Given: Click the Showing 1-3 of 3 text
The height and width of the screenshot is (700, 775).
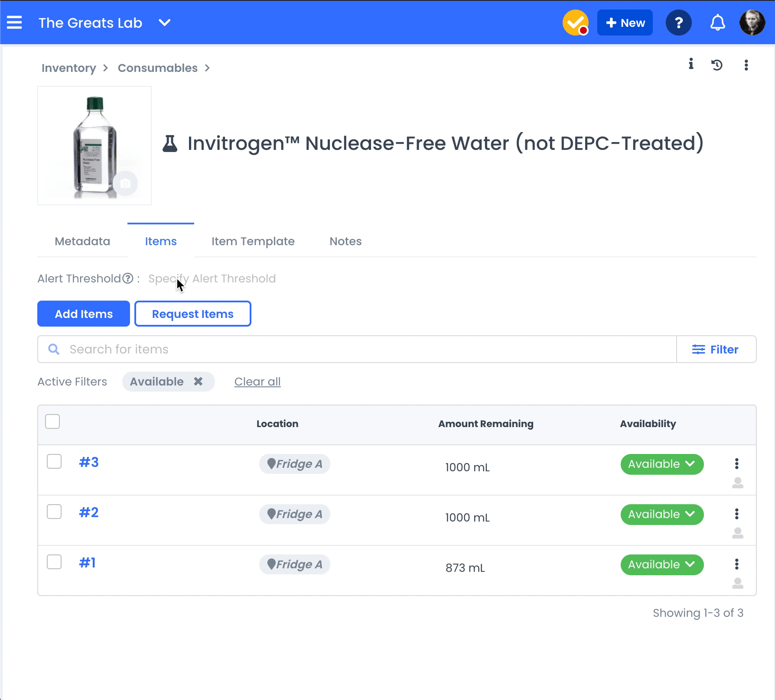Looking at the screenshot, I should pos(698,613).
